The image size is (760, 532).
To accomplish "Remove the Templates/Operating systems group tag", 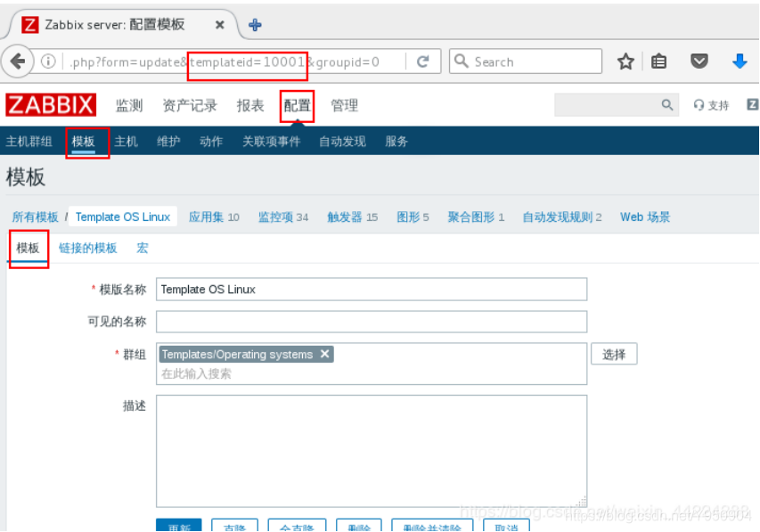I will coord(324,354).
